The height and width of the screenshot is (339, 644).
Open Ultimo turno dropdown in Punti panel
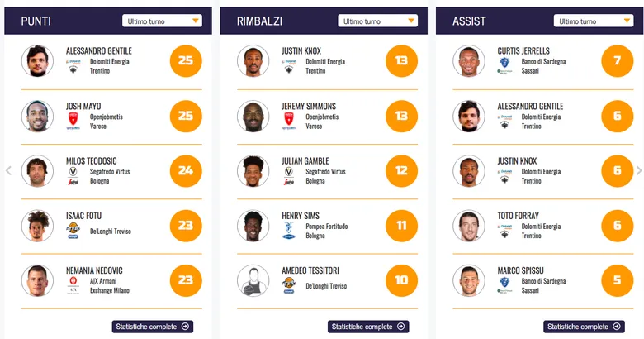162,21
